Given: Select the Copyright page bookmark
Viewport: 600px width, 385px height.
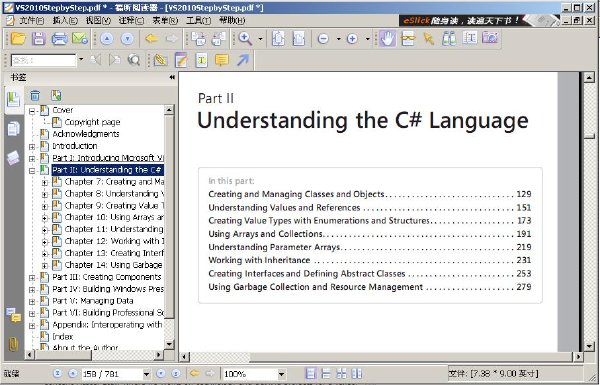Looking at the screenshot, I should coord(92,122).
